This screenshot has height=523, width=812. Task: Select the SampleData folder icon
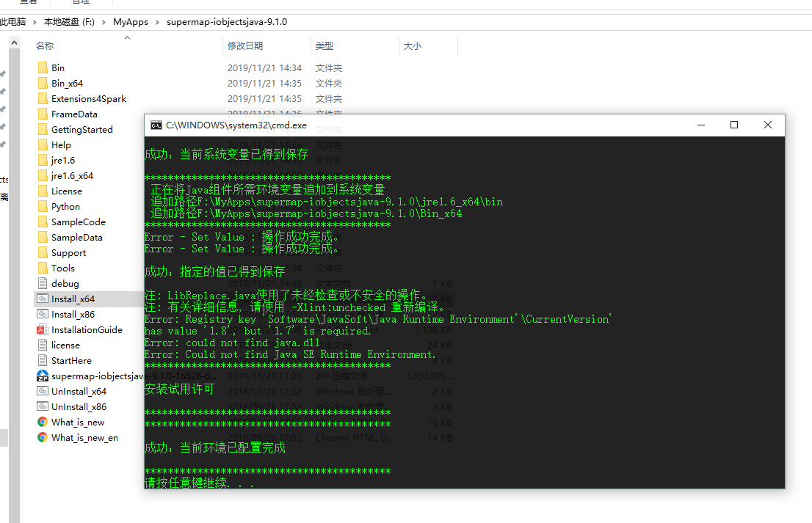tap(43, 238)
